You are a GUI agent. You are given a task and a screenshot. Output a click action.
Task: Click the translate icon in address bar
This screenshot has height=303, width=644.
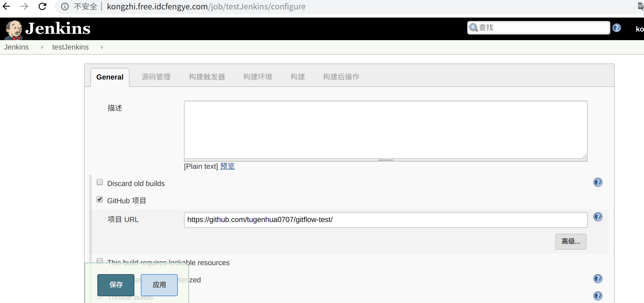pyautogui.click(x=641, y=6)
